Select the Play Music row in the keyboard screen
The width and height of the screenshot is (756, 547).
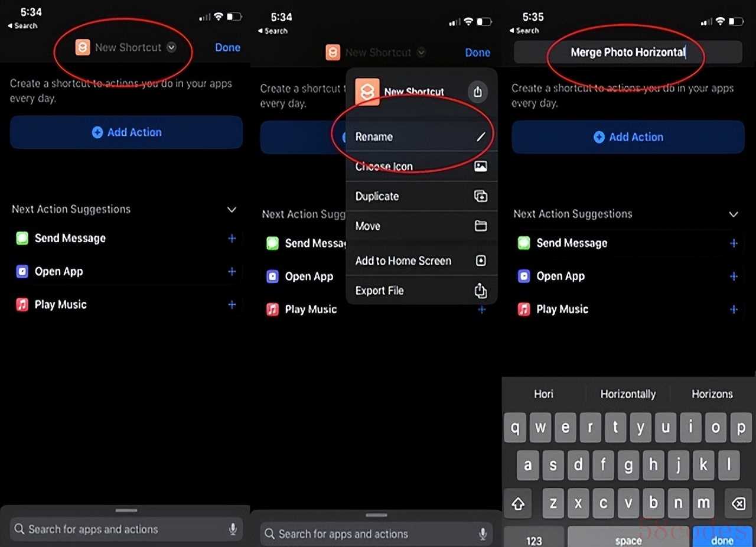click(628, 310)
